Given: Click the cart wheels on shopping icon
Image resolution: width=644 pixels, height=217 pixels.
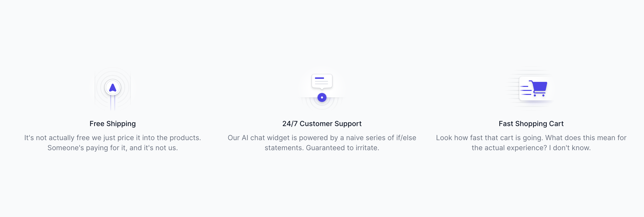Looking at the screenshot, I should pos(539,95).
